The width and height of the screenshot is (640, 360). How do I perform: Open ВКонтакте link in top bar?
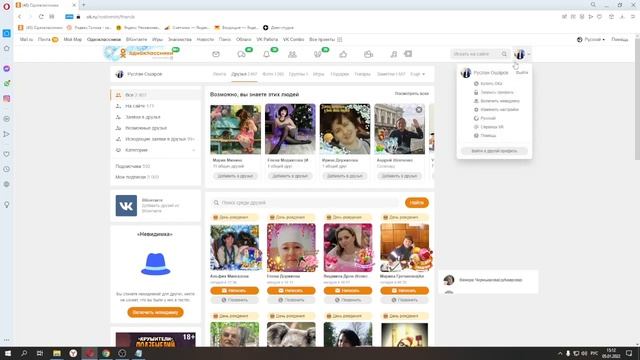pos(136,40)
